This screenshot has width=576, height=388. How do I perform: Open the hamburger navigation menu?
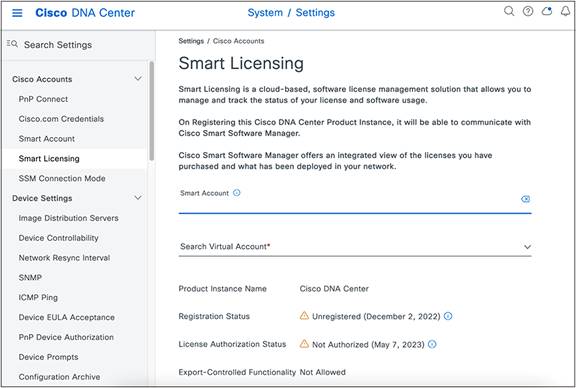(17, 13)
